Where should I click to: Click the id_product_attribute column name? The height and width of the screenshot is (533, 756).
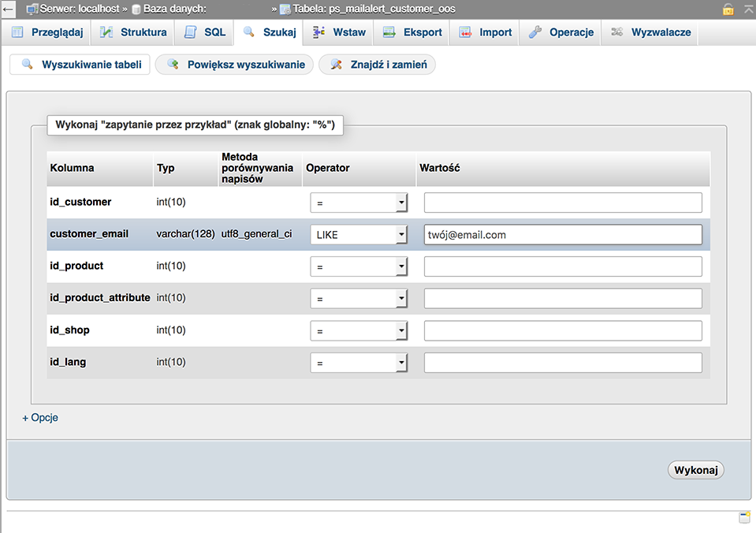(x=100, y=297)
